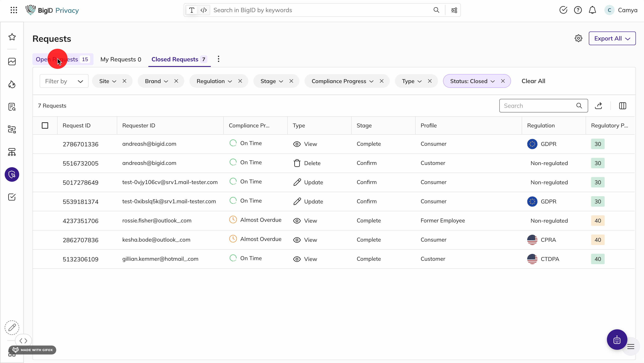The width and height of the screenshot is (644, 363).
Task: Click Clear All filters button
Action: 533,81
